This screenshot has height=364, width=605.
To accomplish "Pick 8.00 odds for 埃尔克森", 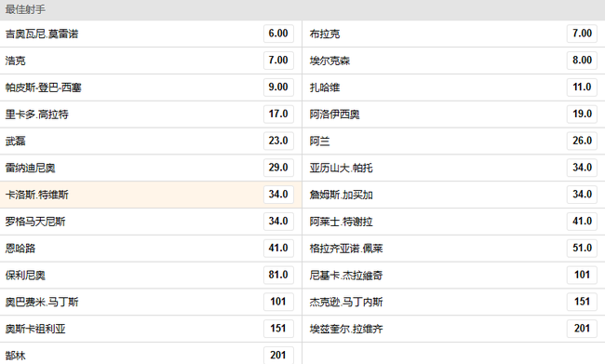I will point(582,61).
